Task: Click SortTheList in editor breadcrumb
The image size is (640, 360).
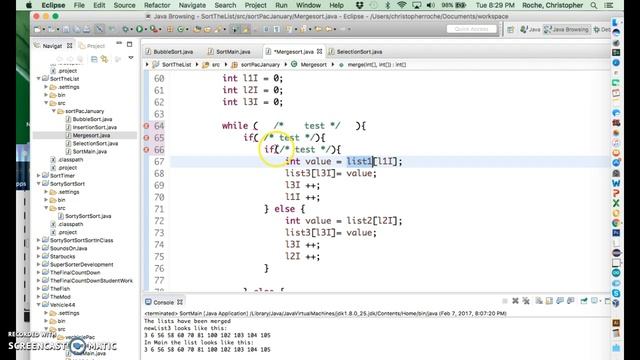Action: tap(176, 64)
